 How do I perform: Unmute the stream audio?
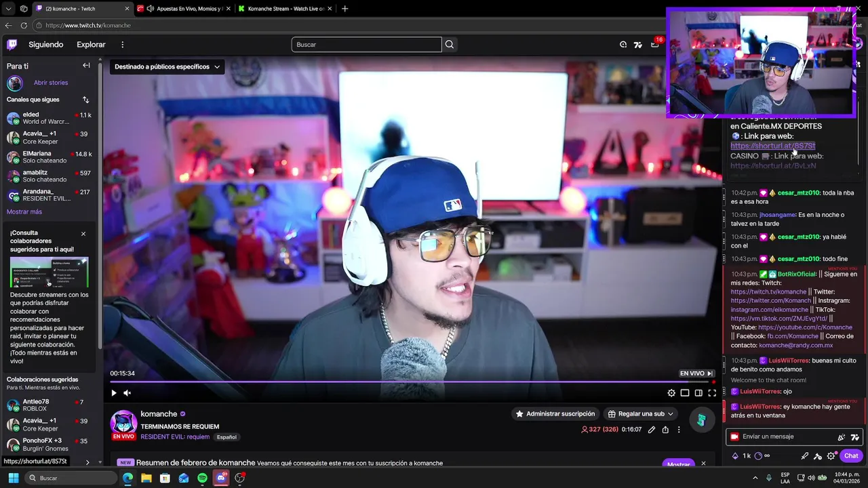127,393
